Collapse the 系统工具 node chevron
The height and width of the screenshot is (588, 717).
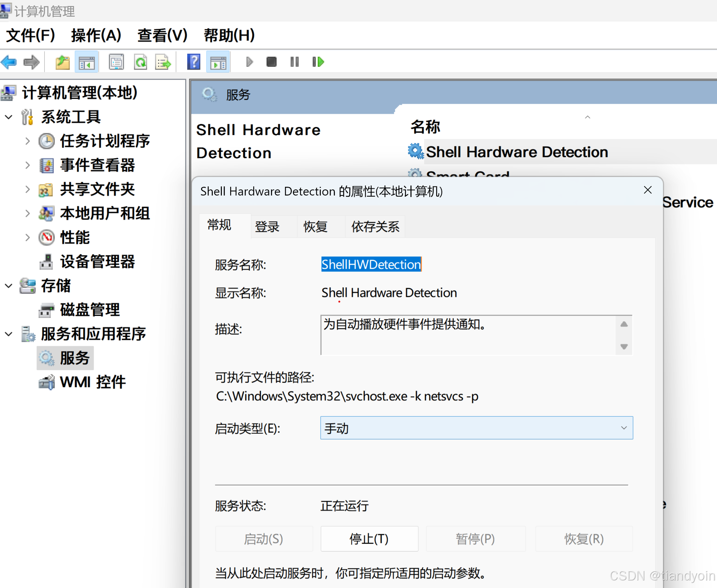(9, 117)
